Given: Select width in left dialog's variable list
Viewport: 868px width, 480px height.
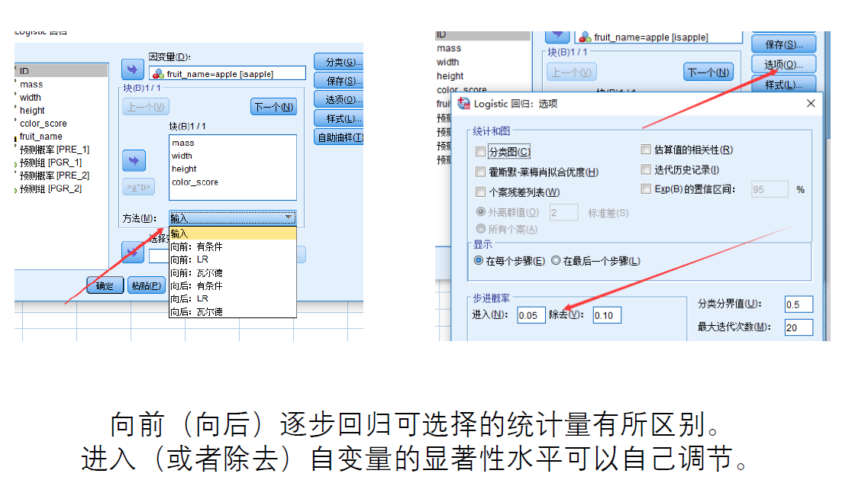Looking at the screenshot, I should (31, 98).
